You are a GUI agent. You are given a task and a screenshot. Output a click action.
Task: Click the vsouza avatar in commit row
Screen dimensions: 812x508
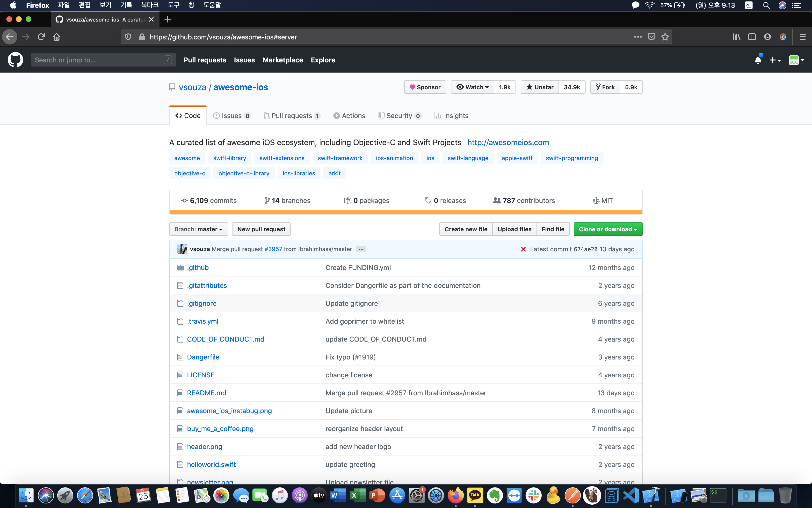[182, 249]
